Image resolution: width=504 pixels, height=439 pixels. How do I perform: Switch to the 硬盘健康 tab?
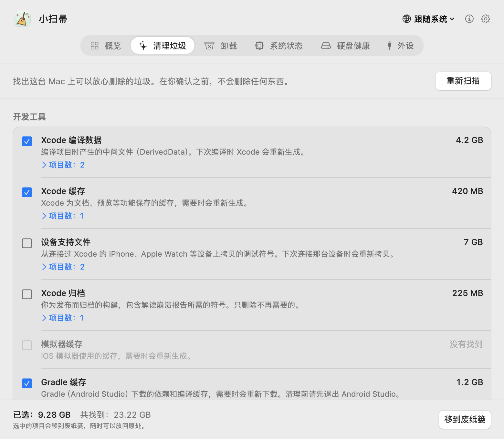tap(345, 46)
